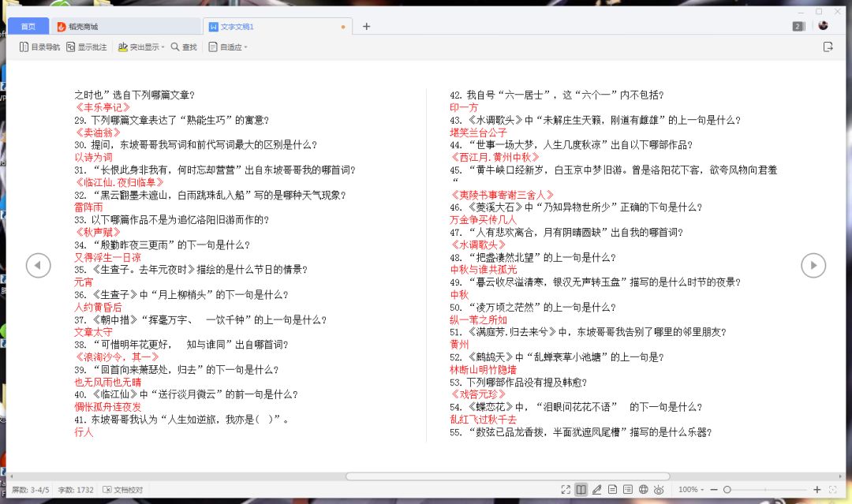This screenshot has height=504, width=852.
Task: Open the 首页 home tab
Action: coord(28,26)
